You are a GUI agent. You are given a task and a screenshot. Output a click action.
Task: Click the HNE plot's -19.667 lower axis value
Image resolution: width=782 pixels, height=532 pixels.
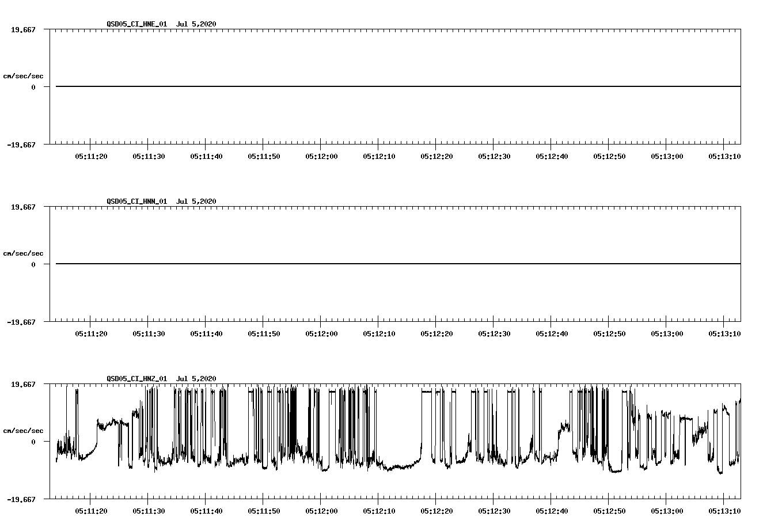(x=21, y=145)
